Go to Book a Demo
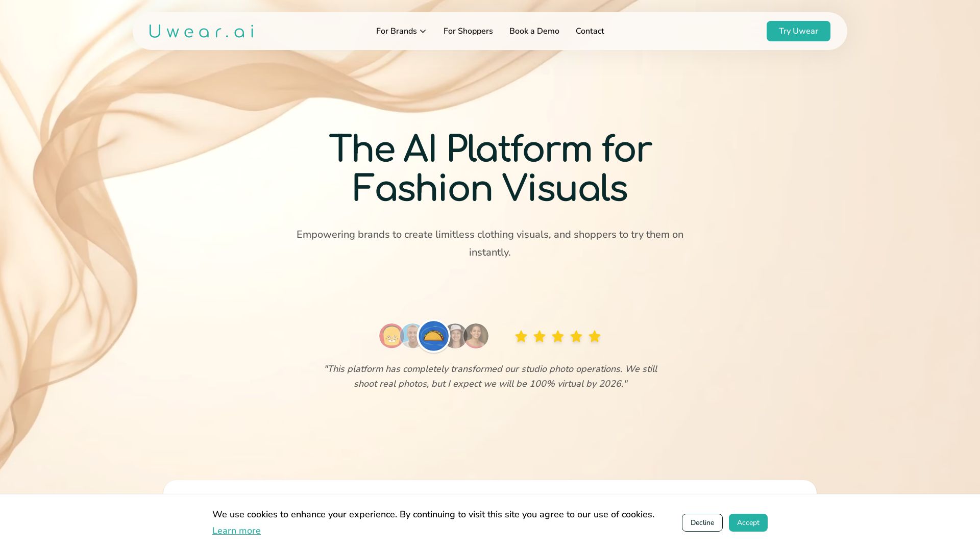 pyautogui.click(x=534, y=31)
